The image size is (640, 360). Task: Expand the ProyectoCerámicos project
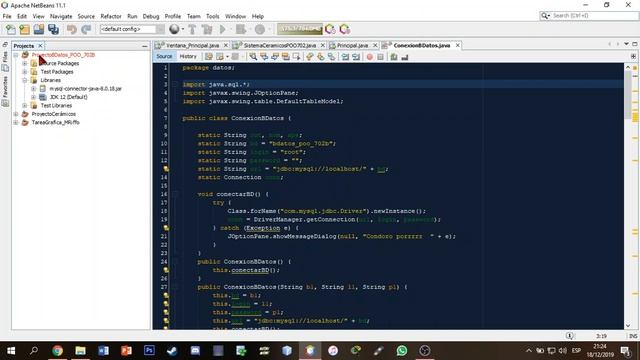[x=16, y=114]
